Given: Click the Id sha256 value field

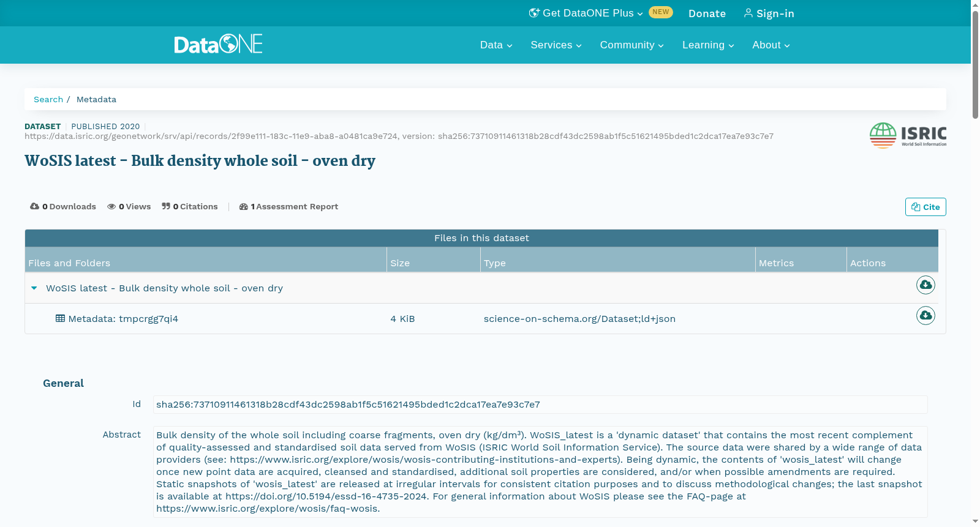Looking at the screenshot, I should pyautogui.click(x=540, y=405).
